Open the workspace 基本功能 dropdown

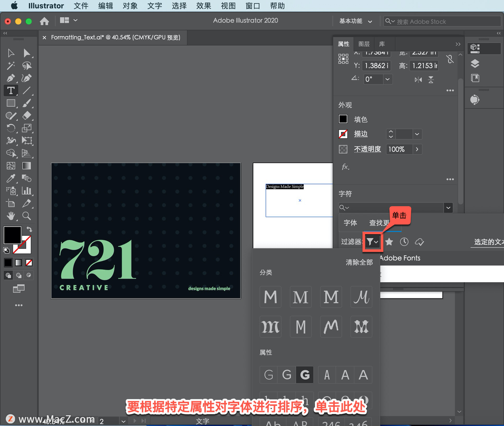[355, 21]
